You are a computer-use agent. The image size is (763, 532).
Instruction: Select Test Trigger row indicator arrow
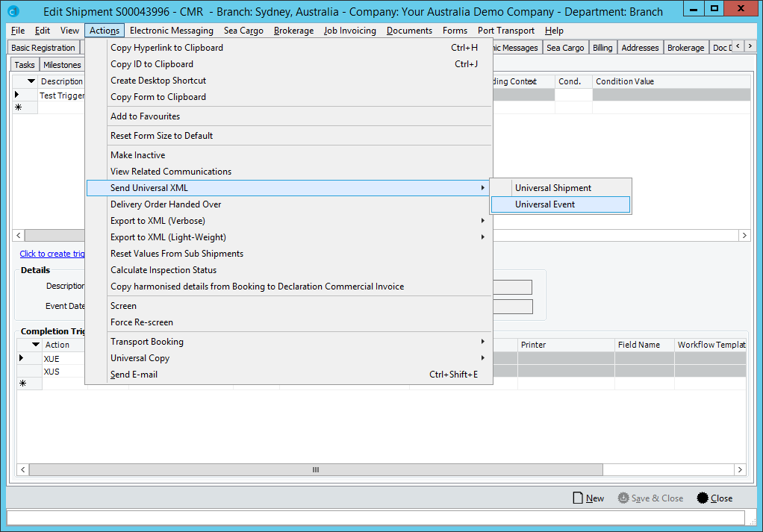18,96
